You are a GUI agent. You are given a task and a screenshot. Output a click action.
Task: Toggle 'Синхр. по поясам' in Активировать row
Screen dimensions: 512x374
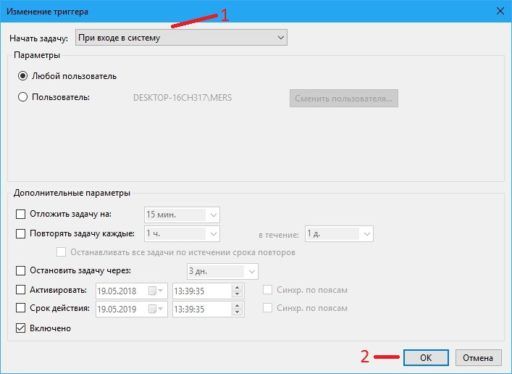[x=268, y=290]
